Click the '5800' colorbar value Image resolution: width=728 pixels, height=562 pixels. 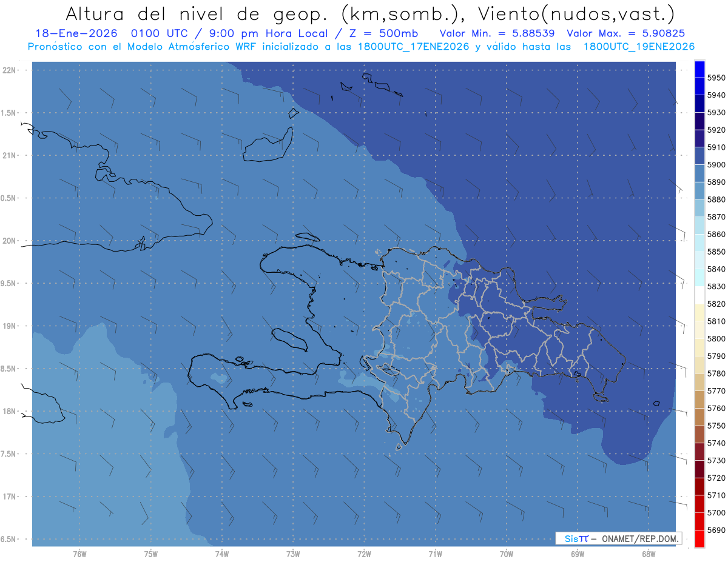(716, 339)
